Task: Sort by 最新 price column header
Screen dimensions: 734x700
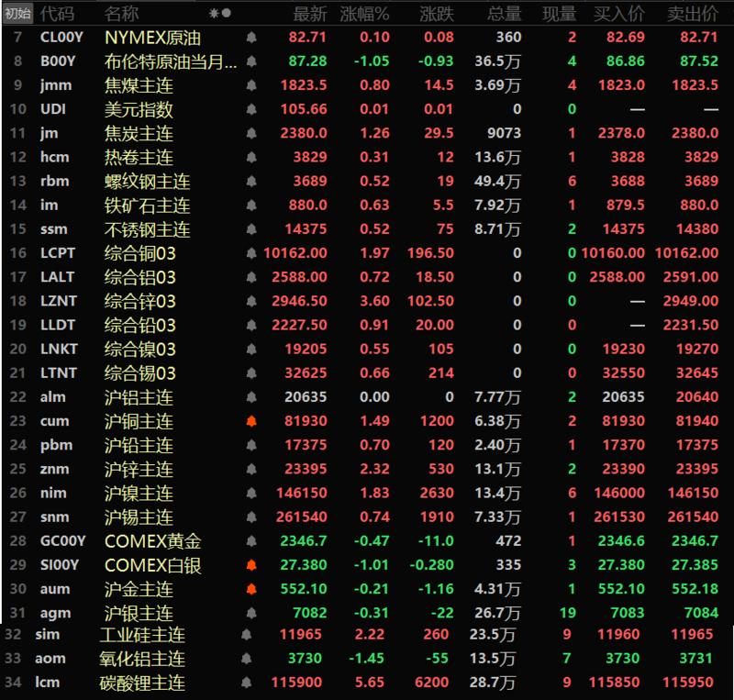Action: click(310, 14)
